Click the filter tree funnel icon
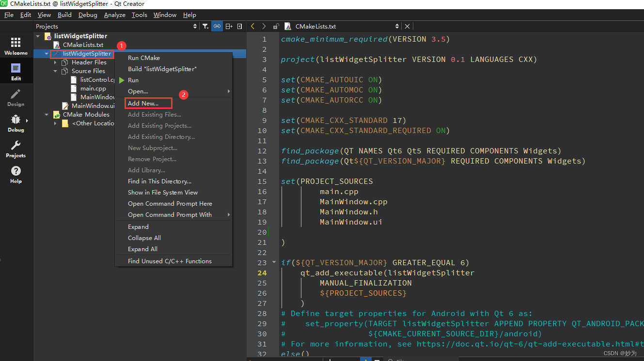 [205, 26]
